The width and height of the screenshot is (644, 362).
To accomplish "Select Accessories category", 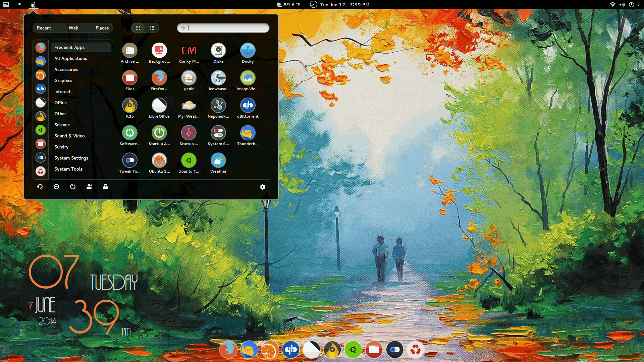I will point(81,69).
